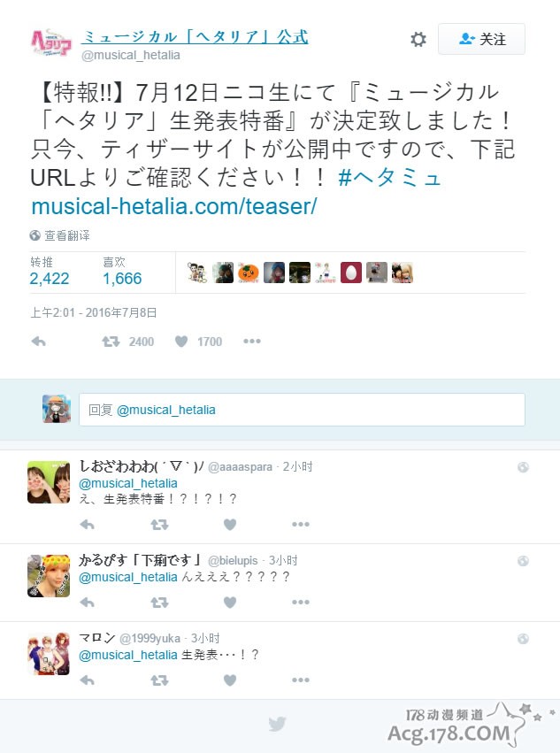The image size is (560, 753).
Task: Like the reply from @aaaaspara
Action: tap(230, 525)
